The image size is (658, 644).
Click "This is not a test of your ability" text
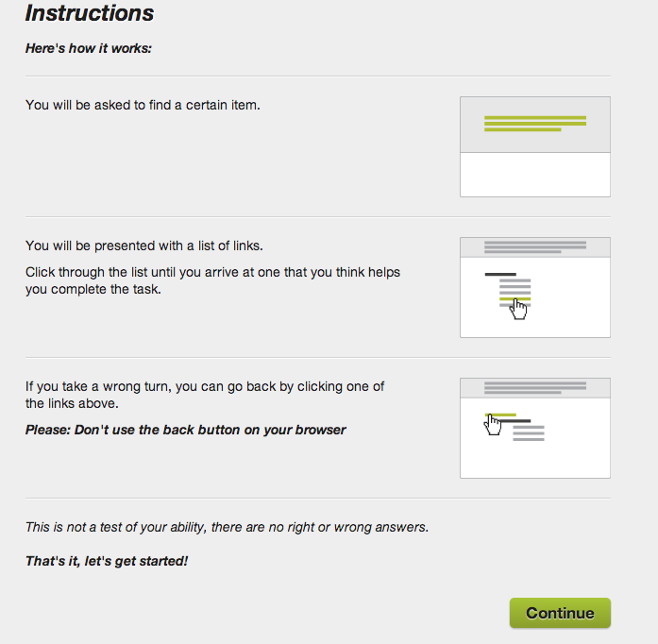(x=227, y=527)
